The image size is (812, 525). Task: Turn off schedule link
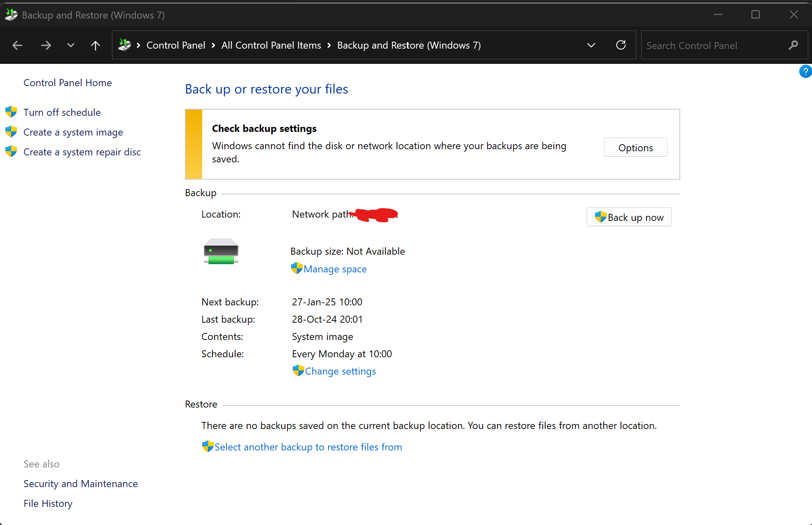click(x=62, y=112)
